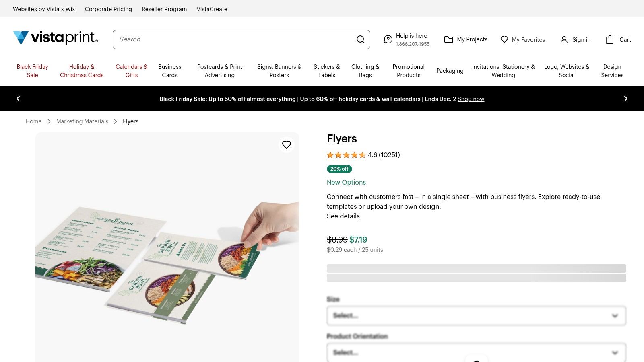The image size is (644, 362).
Task: Open the Black Friday Sale menu
Action: [32, 71]
